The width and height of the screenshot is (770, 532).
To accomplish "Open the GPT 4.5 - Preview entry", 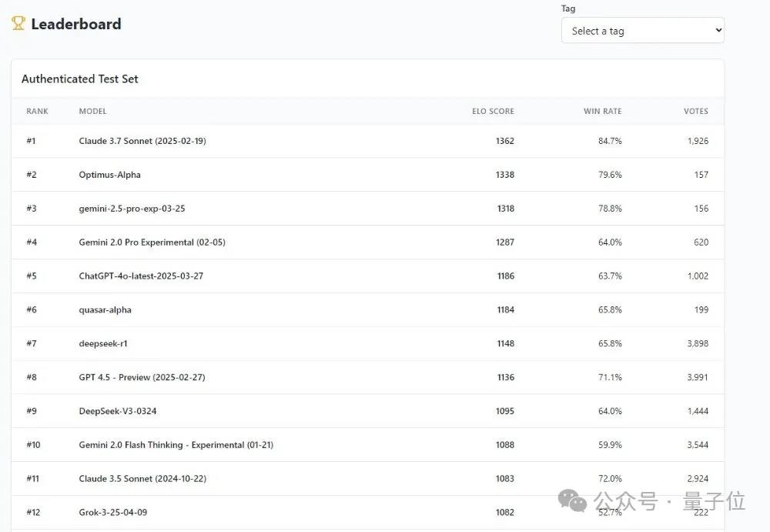I will click(x=142, y=377).
